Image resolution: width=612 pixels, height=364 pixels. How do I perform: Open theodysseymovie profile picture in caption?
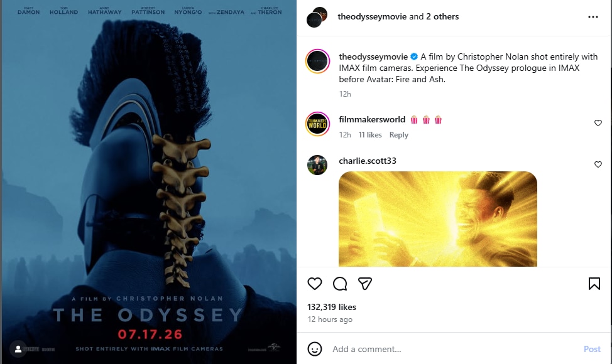point(317,62)
